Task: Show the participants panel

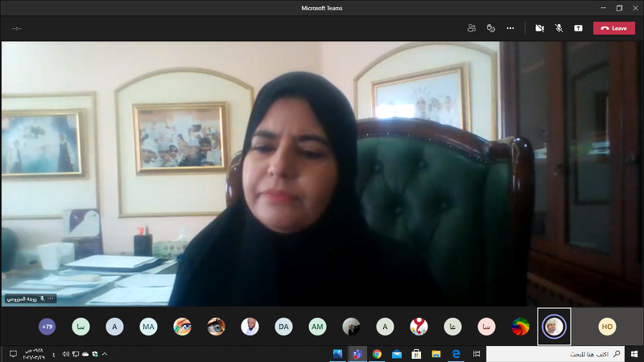Action: pos(471,28)
